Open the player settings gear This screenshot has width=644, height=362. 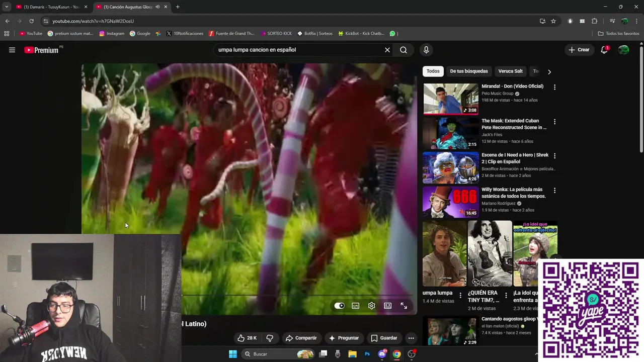pos(372,306)
